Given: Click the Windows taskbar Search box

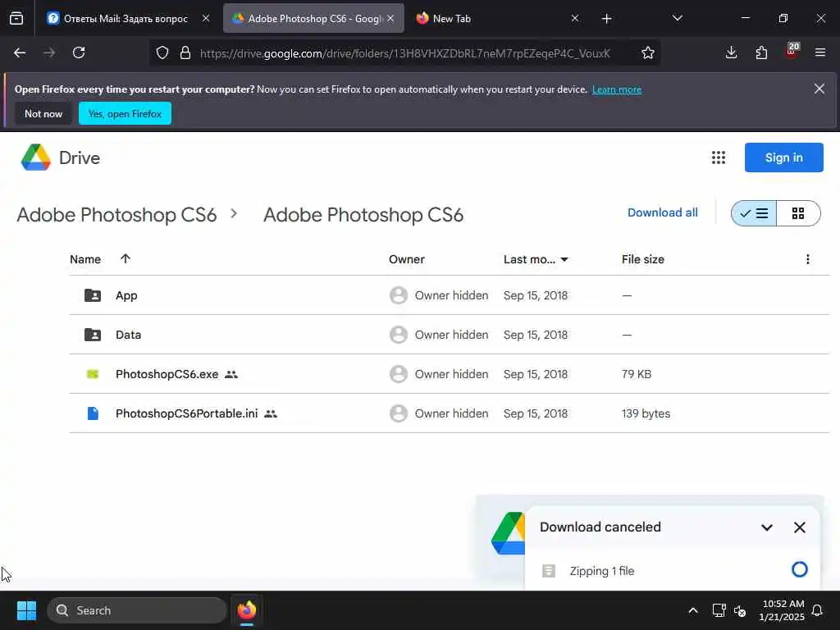Looking at the screenshot, I should pos(137,610).
